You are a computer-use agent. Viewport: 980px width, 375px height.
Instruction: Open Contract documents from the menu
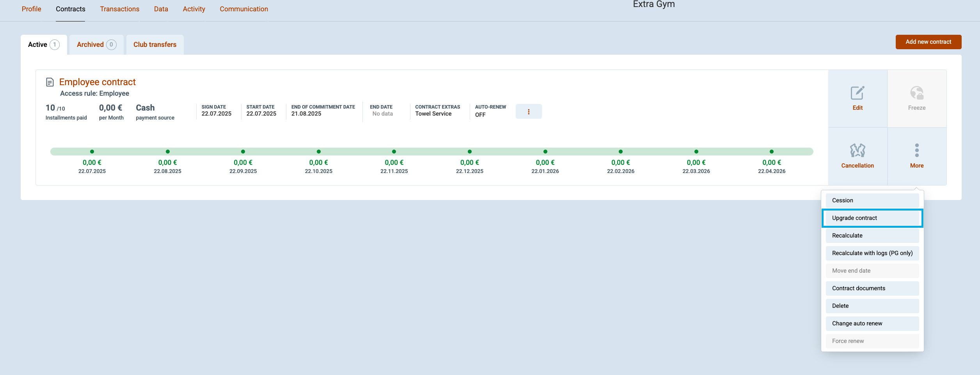click(x=872, y=288)
